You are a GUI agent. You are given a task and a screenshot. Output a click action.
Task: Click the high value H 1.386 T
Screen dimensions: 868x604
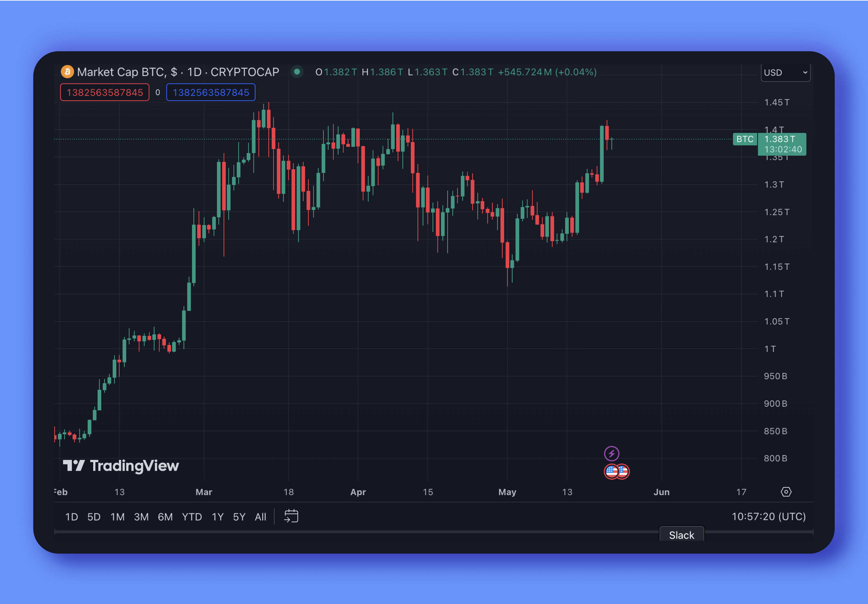tap(382, 72)
